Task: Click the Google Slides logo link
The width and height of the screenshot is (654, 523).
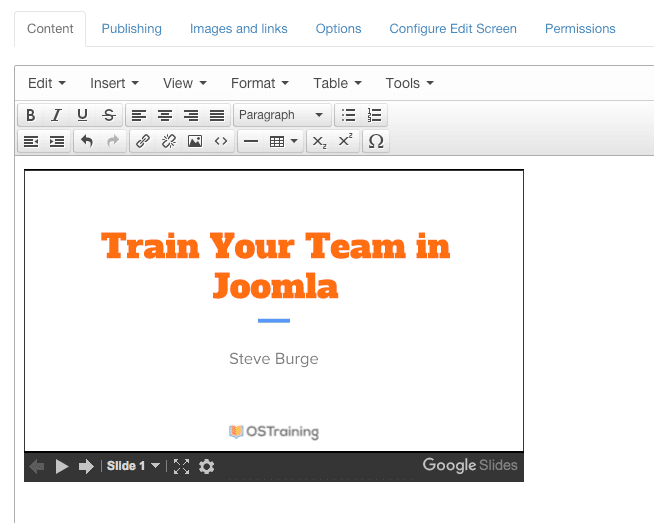Action: (470, 465)
